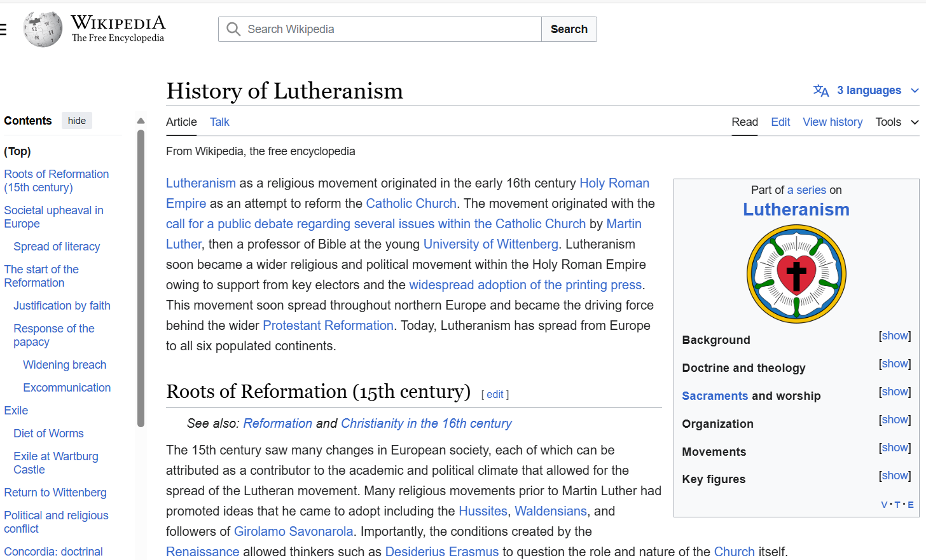
Task: Go to Societal upheaval in Europe entry
Action: pyautogui.click(x=53, y=217)
